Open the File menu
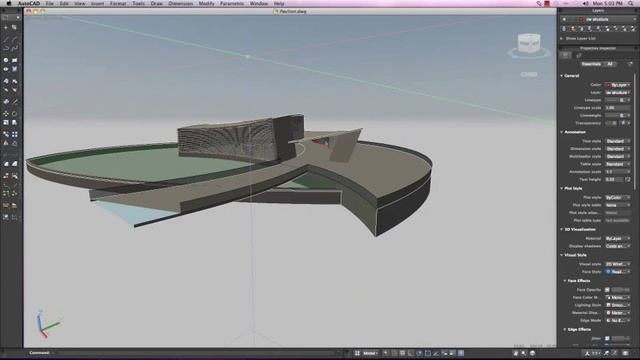 [x=50, y=3]
